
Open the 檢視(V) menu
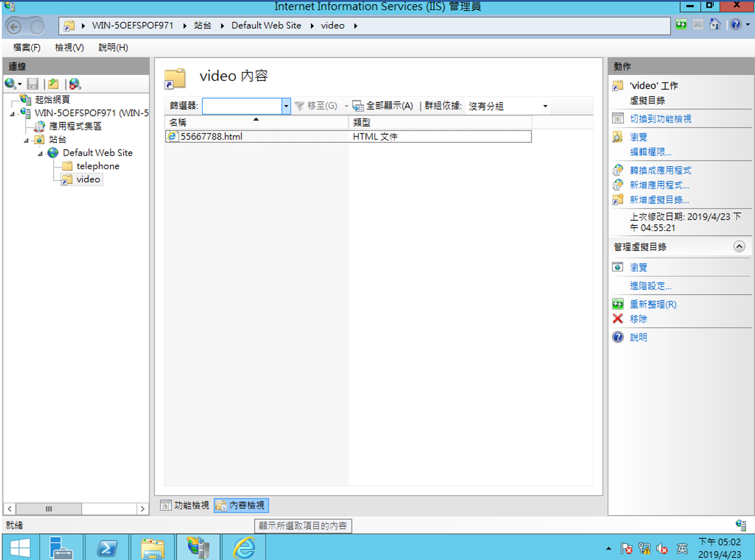point(69,48)
